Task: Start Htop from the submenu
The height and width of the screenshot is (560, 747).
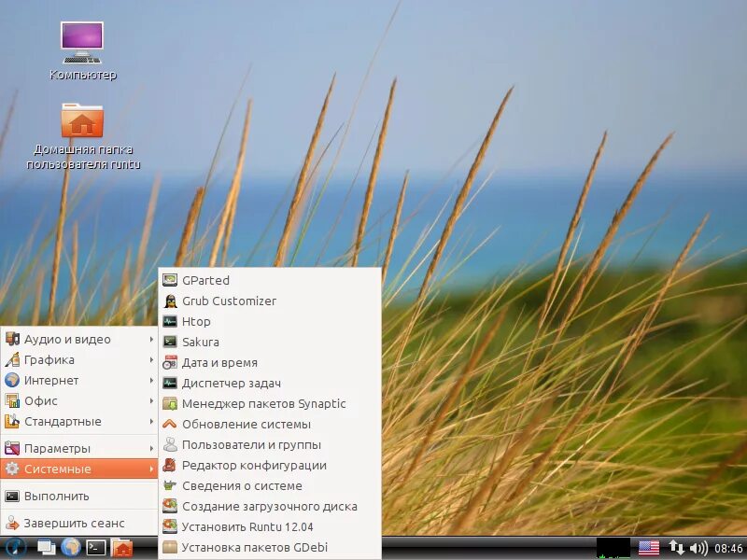Action: (270, 321)
